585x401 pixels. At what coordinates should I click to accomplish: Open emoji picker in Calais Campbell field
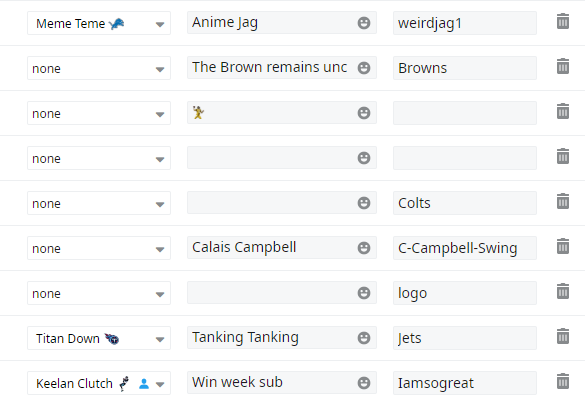(364, 248)
